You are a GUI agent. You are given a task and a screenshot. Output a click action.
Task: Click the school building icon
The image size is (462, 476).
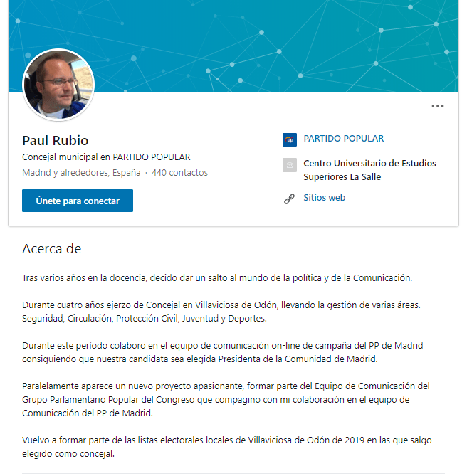(x=290, y=165)
